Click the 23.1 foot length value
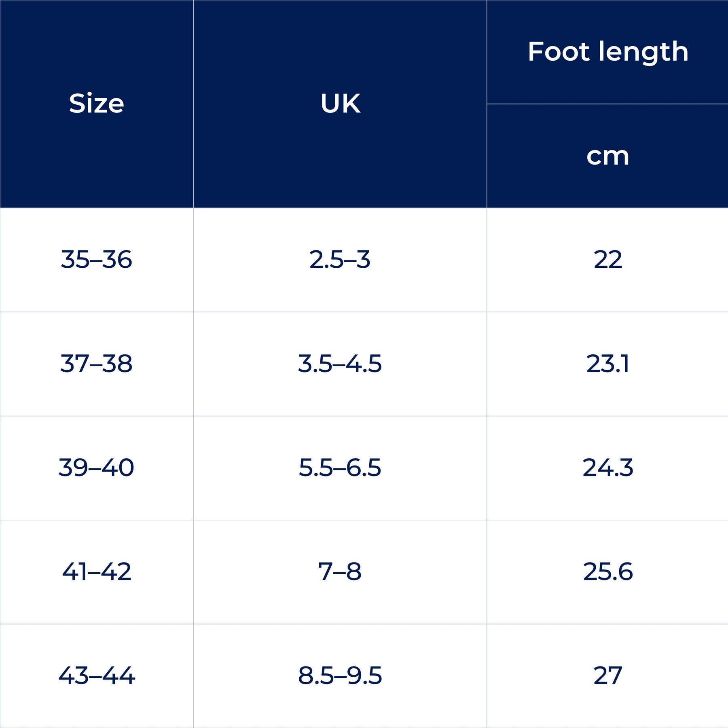728x728 pixels. [x=607, y=364]
